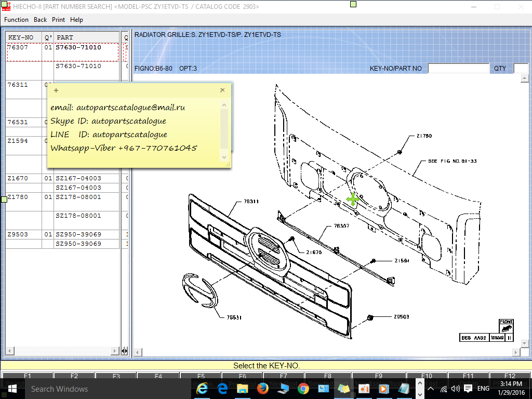This screenshot has width=532, height=399.
Task: Open the media player taskbar icon
Action: pyautogui.click(x=384, y=389)
